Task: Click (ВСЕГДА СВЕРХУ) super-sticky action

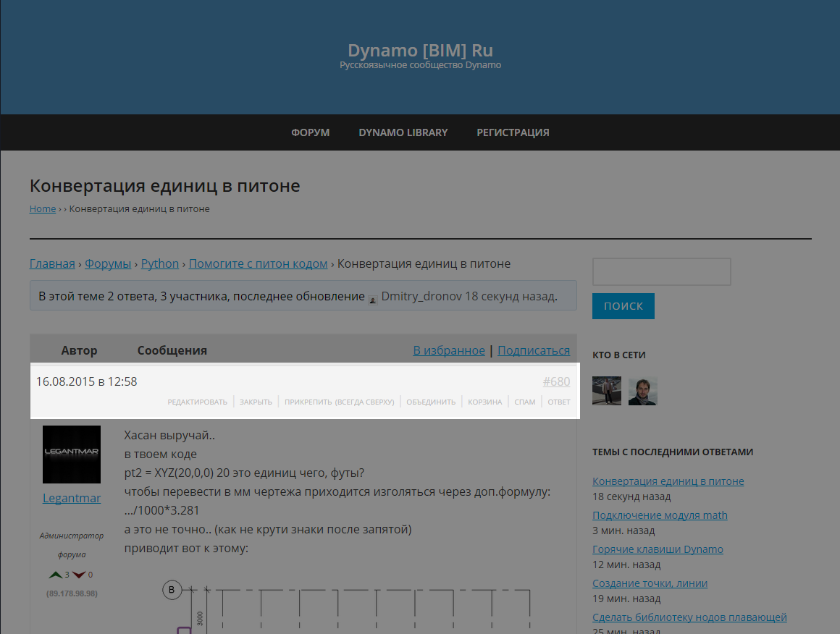Action: tap(365, 402)
